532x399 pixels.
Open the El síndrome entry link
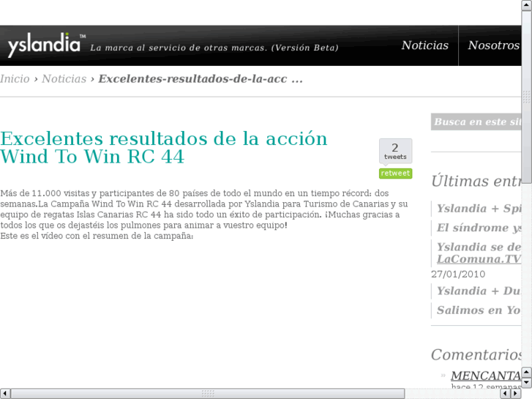(479, 228)
